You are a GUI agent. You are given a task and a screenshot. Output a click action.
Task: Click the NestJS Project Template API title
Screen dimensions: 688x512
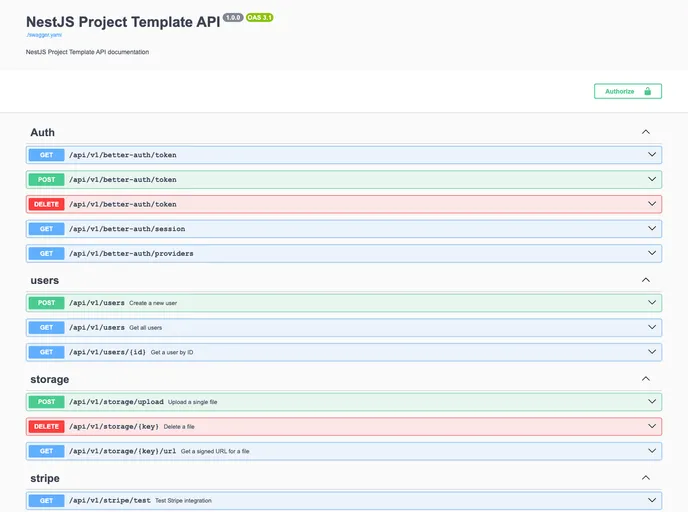(123, 22)
